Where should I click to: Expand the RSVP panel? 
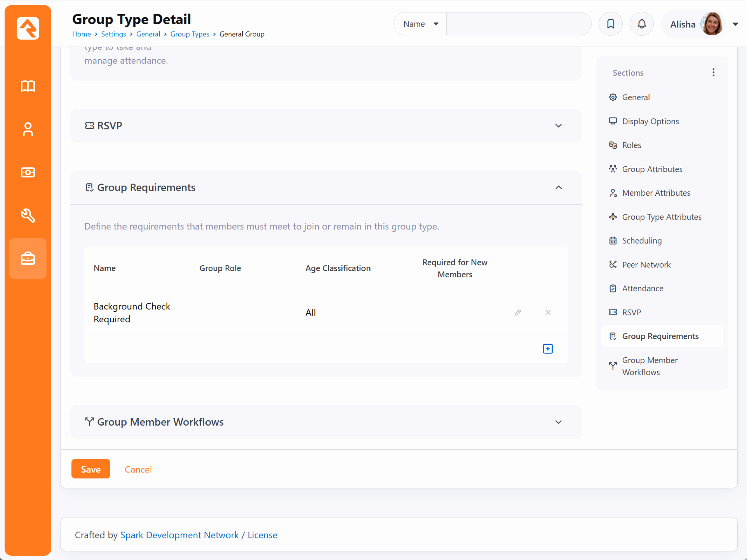(558, 126)
